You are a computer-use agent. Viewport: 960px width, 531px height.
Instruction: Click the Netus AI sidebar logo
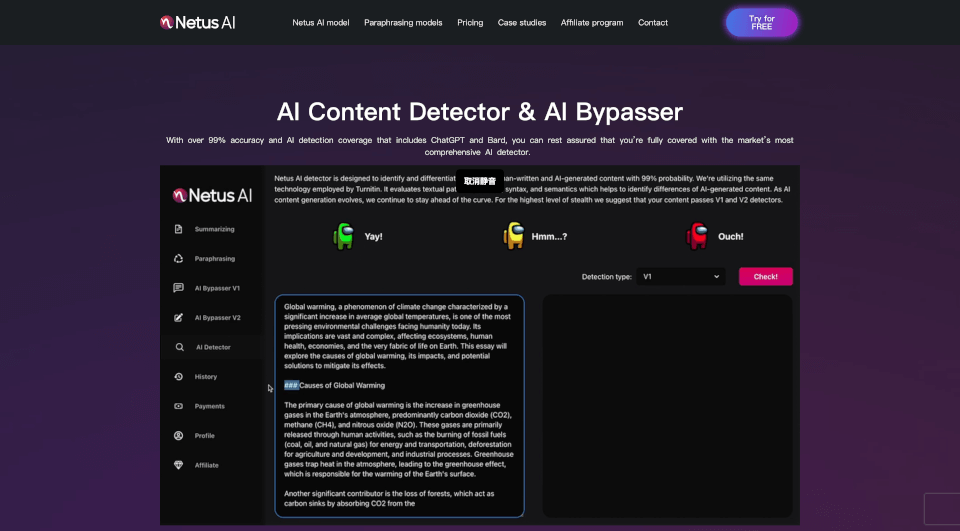click(x=212, y=195)
